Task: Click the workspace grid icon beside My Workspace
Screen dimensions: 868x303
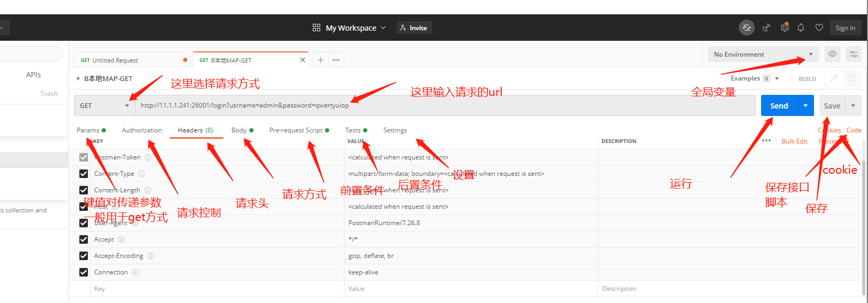Action: 317,28
